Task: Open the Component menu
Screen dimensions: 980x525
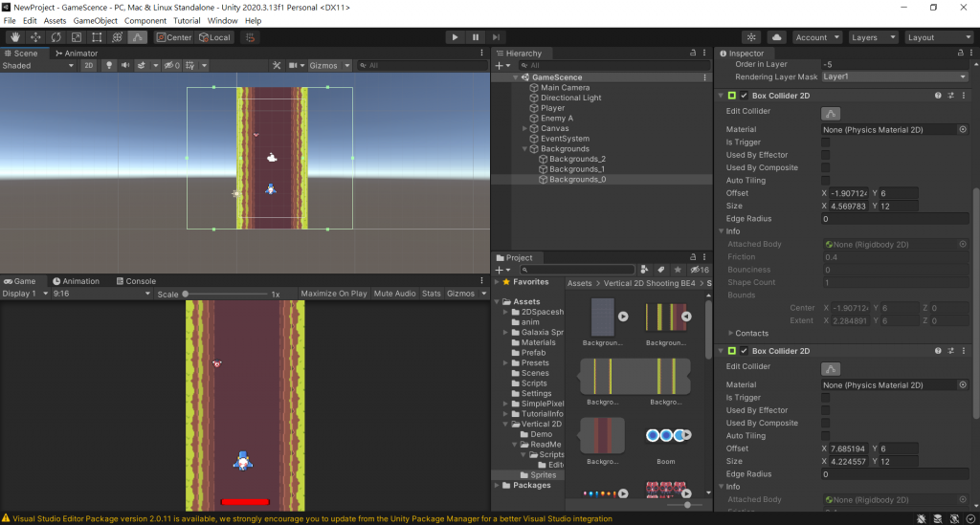Action: [x=145, y=21]
